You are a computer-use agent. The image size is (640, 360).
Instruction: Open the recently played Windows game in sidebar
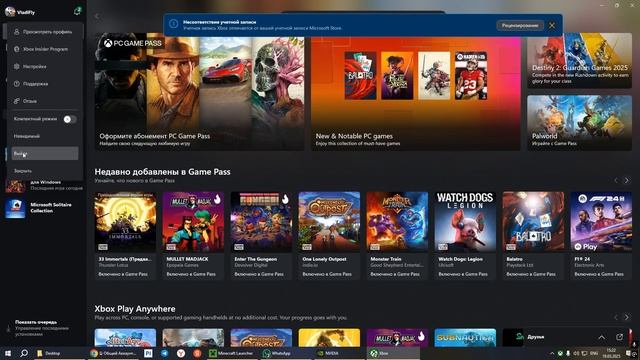pyautogui.click(x=43, y=185)
